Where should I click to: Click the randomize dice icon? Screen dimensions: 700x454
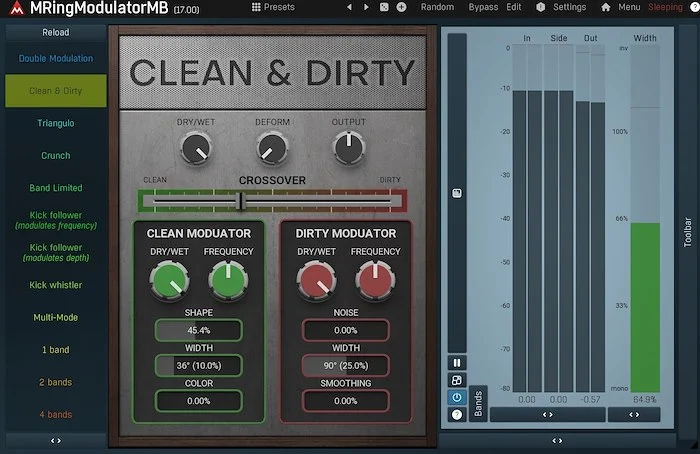tap(384, 7)
